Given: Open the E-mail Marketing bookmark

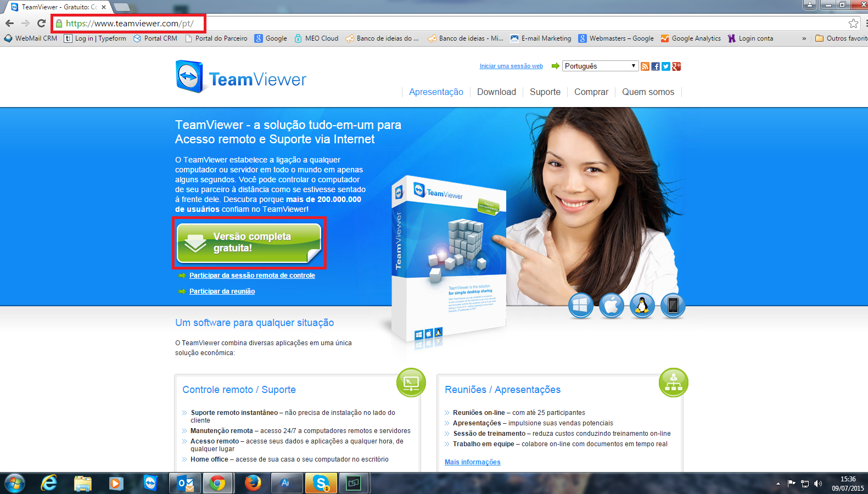Looking at the screenshot, I should click(x=541, y=38).
